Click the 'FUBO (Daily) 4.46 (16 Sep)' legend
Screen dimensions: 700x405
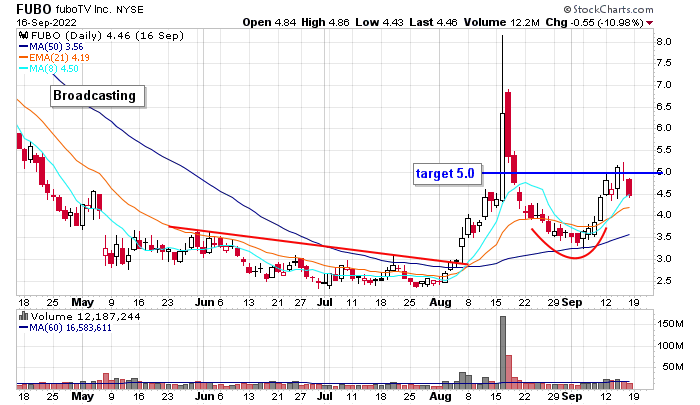107,36
